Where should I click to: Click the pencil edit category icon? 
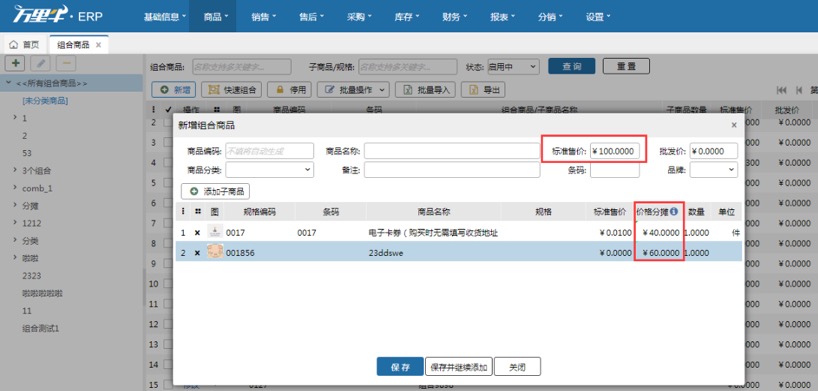41,63
